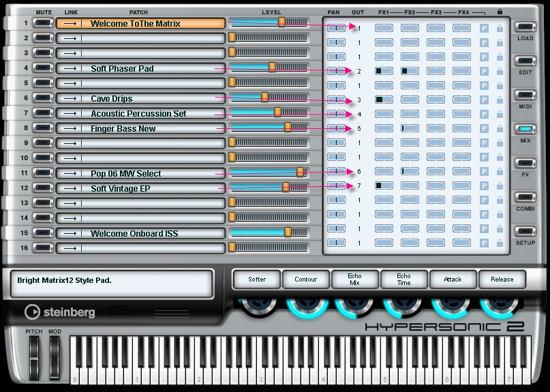Toggle FX2 send on Pop 06 MW Select row
Image resolution: width=550 pixels, height=392 pixels.
(x=410, y=171)
